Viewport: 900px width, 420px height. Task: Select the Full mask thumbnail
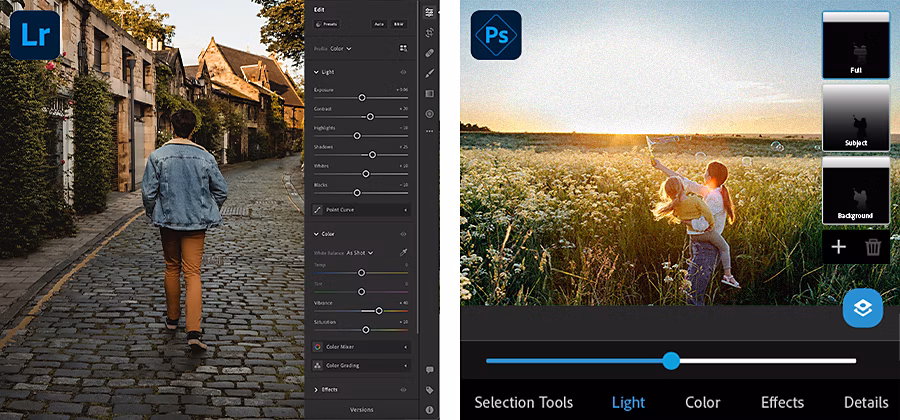pyautogui.click(x=856, y=45)
